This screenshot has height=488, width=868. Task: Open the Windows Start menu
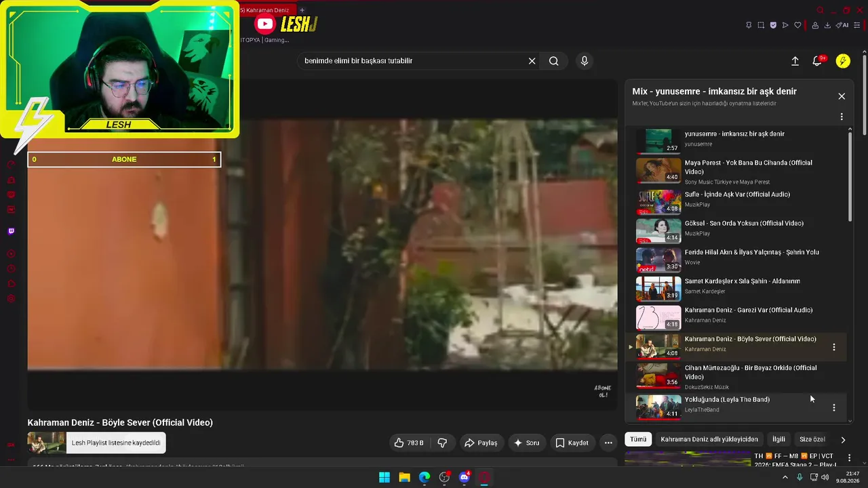pos(384,477)
